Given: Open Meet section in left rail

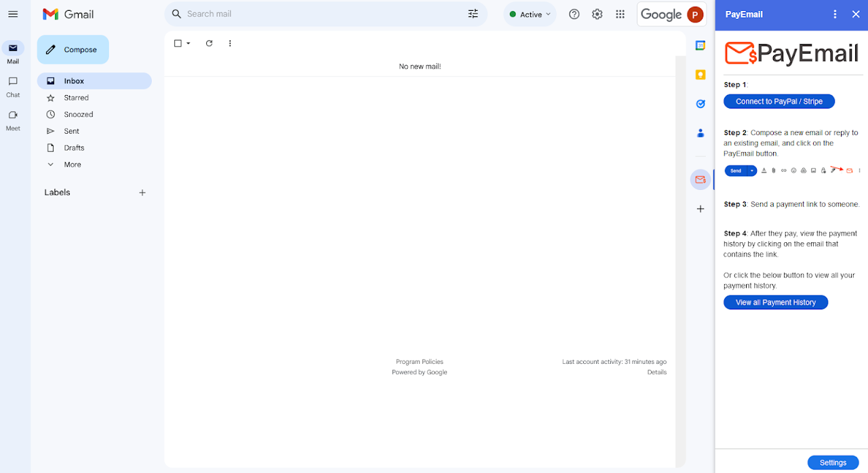Looking at the screenshot, I should (x=13, y=120).
